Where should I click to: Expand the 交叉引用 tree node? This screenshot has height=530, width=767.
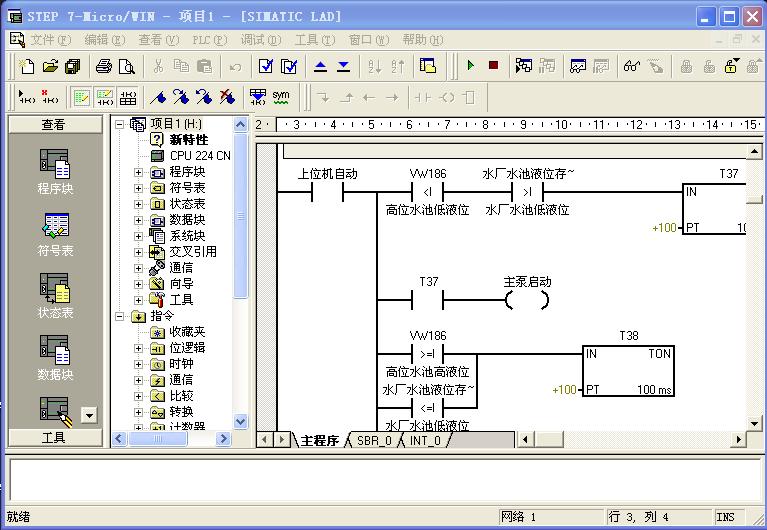tap(138, 252)
